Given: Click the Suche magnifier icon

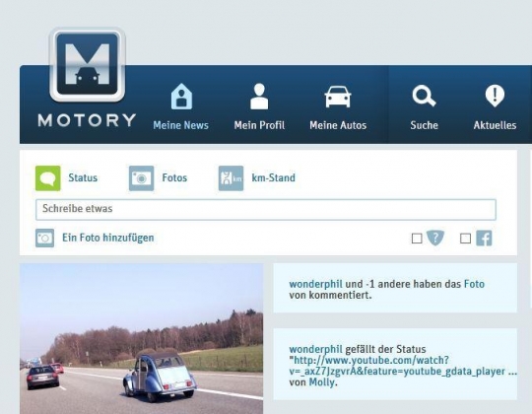Looking at the screenshot, I should point(424,96).
